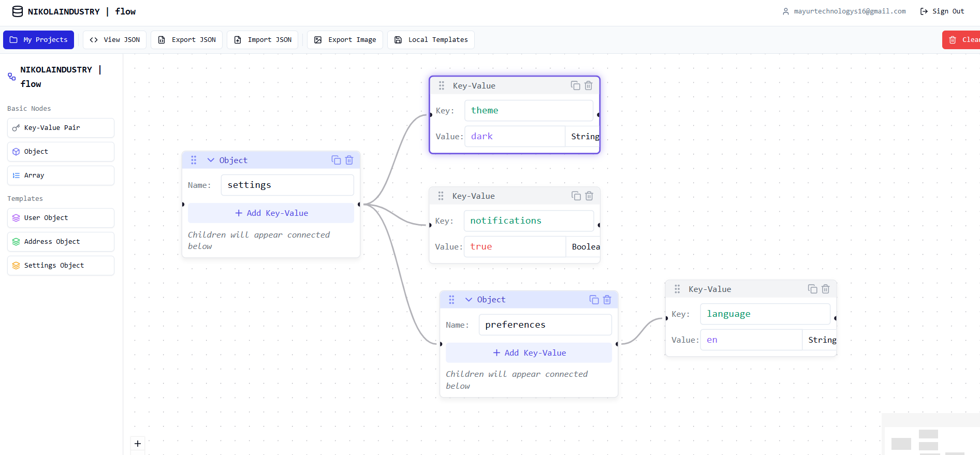Collapse the settings Object node chevron
This screenshot has width=980, height=455.
coord(211,160)
